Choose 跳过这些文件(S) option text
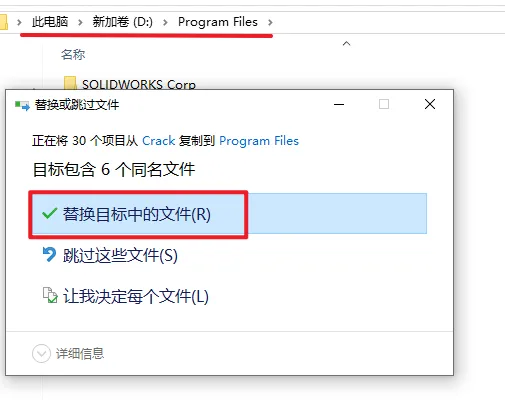The image size is (505, 400). 120,256
